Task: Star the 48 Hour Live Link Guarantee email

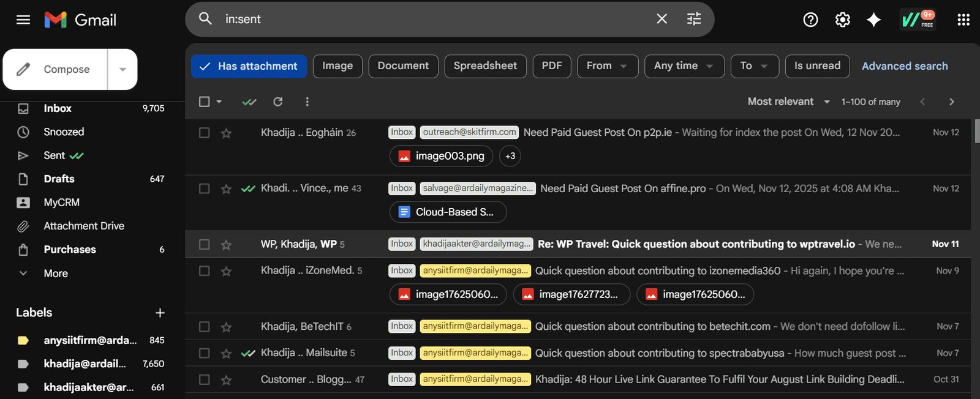Action: pyautogui.click(x=226, y=379)
